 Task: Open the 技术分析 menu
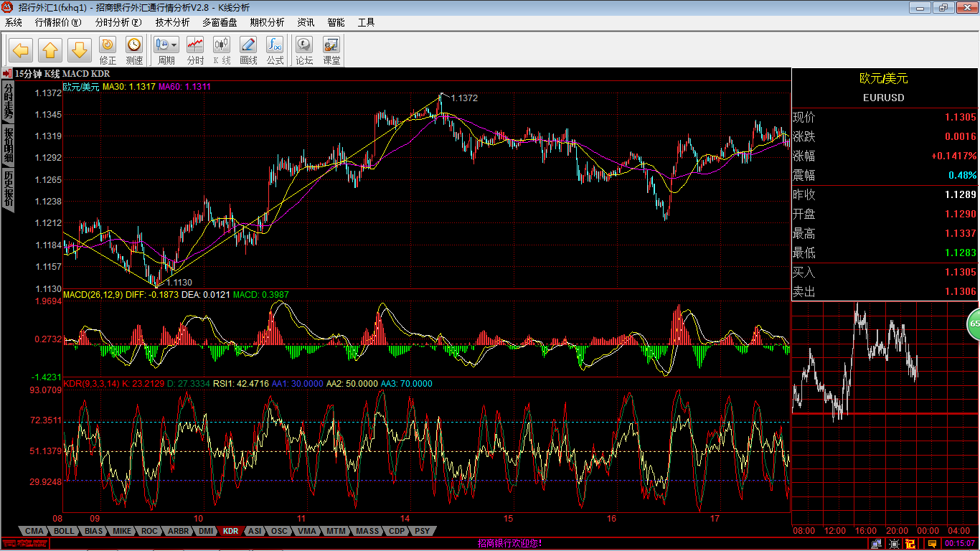172,22
